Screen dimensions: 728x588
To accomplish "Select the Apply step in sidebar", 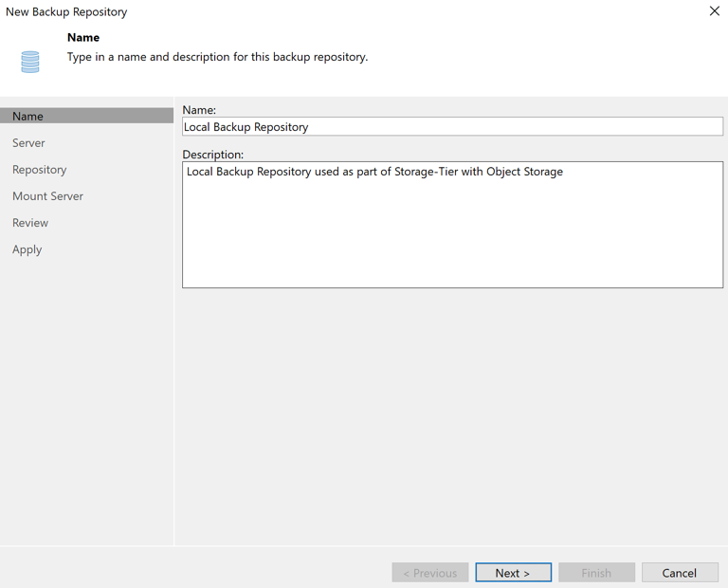I will (x=27, y=248).
